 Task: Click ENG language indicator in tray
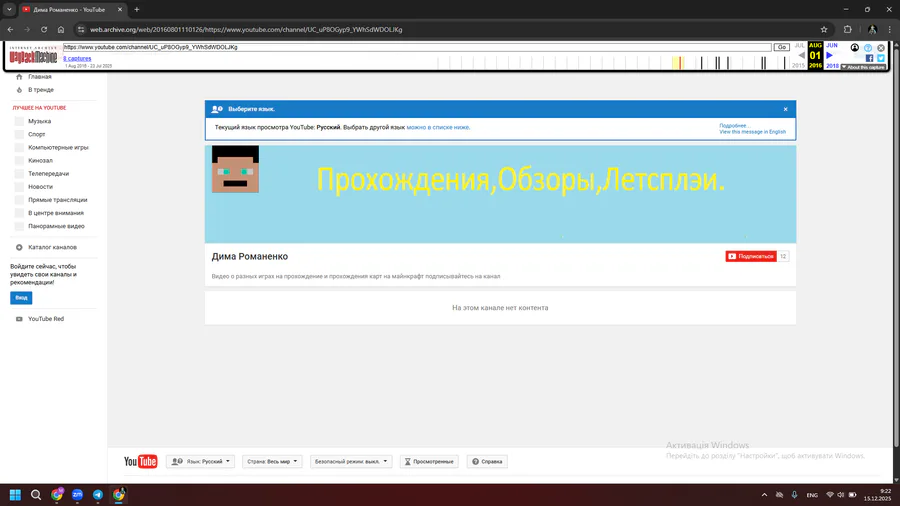point(812,495)
